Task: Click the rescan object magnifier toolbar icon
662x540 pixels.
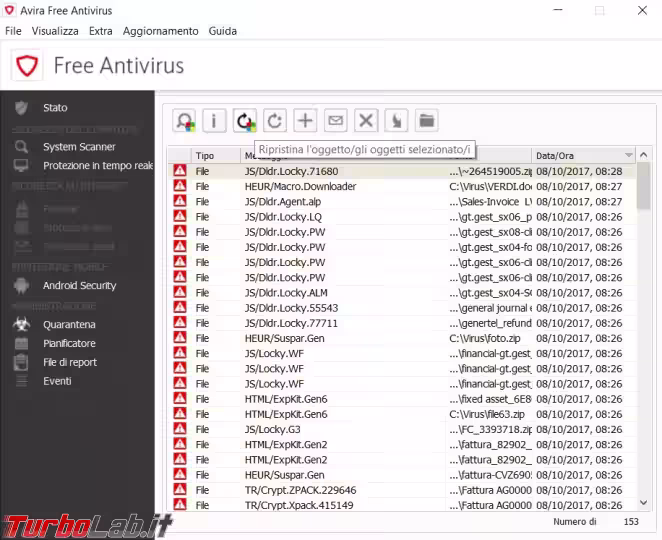Action: tap(184, 121)
